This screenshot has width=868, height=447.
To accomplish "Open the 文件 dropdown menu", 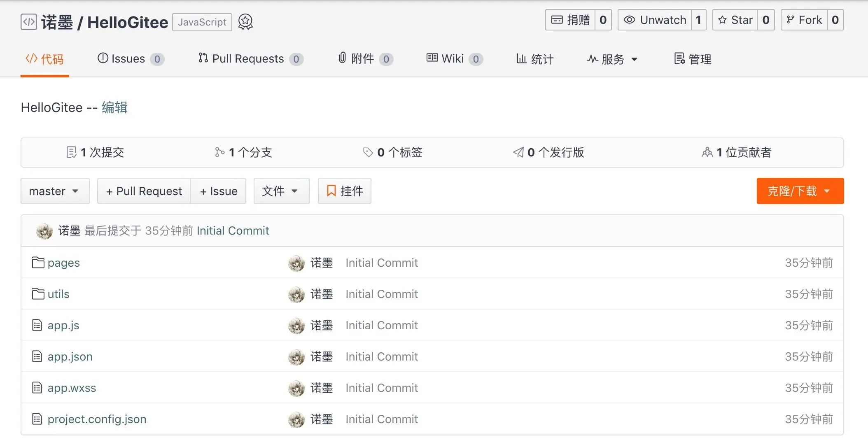I will 281,191.
